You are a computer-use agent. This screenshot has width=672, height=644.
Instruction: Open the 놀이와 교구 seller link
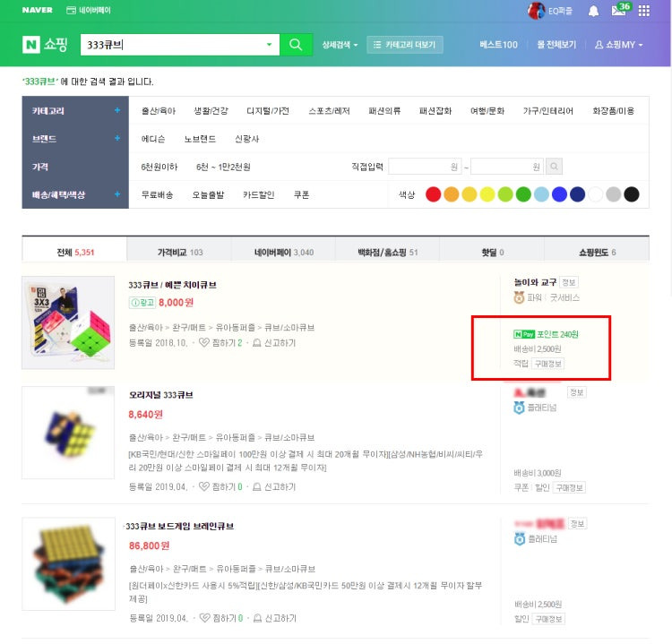pos(535,282)
